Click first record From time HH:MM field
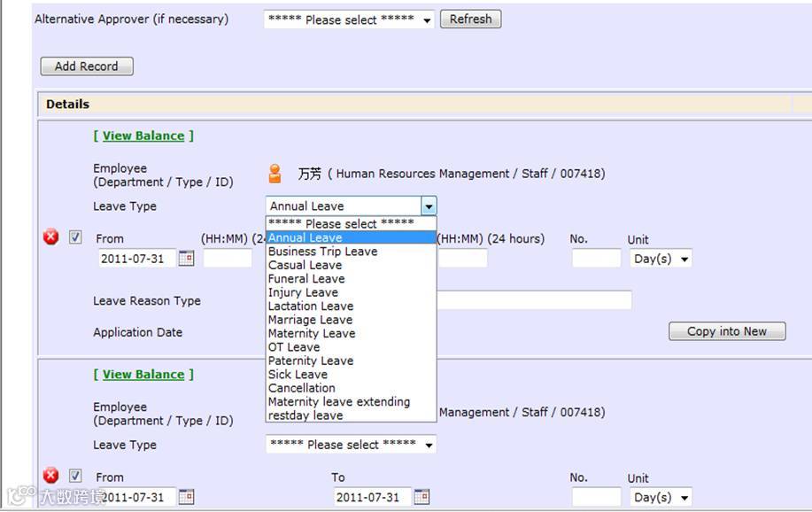This screenshot has height=512, width=812. [x=228, y=259]
